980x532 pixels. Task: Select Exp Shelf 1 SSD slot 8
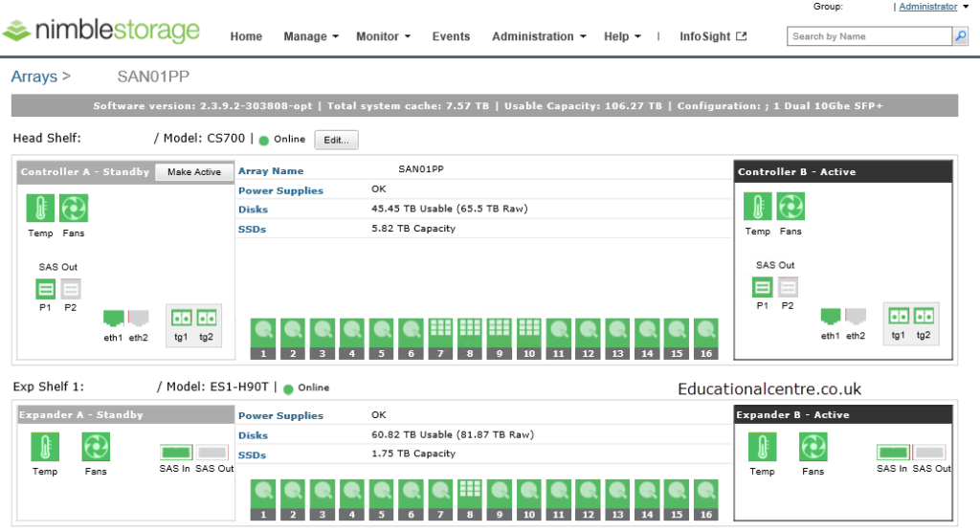[x=470, y=500]
